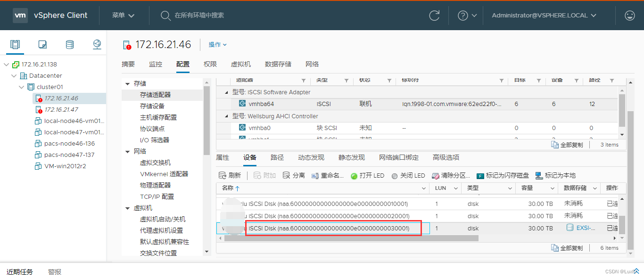
Task: Open the 名称 column filter dropdown
Action: 423,188
